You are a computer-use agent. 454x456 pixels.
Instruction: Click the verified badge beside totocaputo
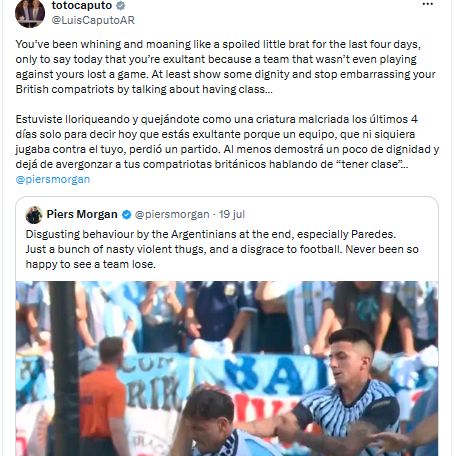coord(121,5)
